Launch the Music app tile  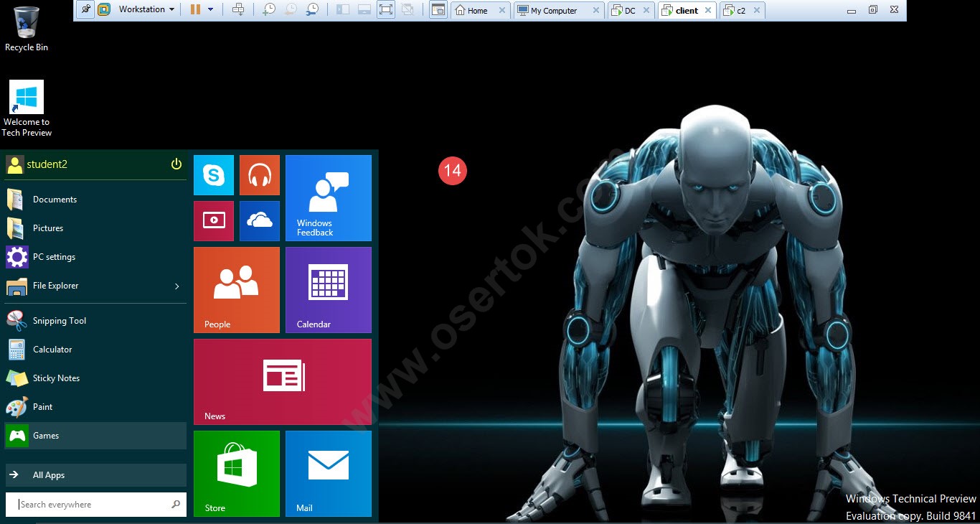259,174
